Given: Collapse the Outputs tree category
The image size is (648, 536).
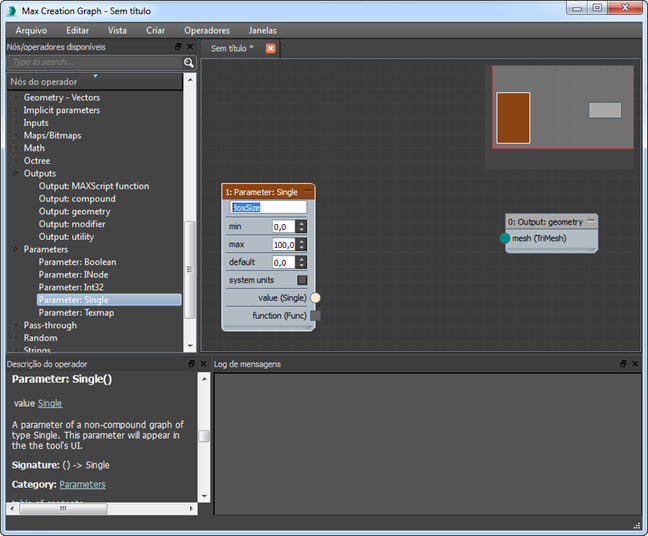Looking at the screenshot, I should tap(15, 173).
